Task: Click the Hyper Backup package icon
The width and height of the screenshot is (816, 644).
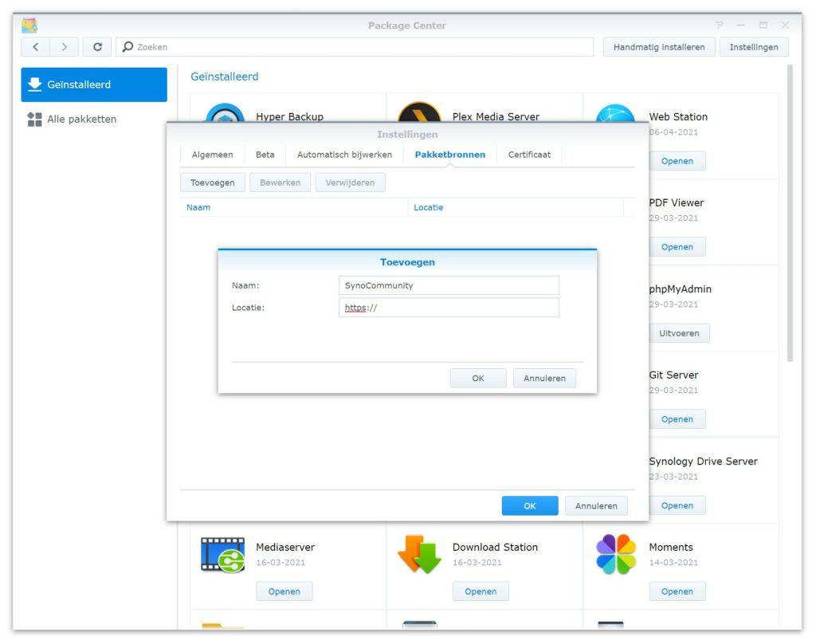Action: tap(225, 112)
